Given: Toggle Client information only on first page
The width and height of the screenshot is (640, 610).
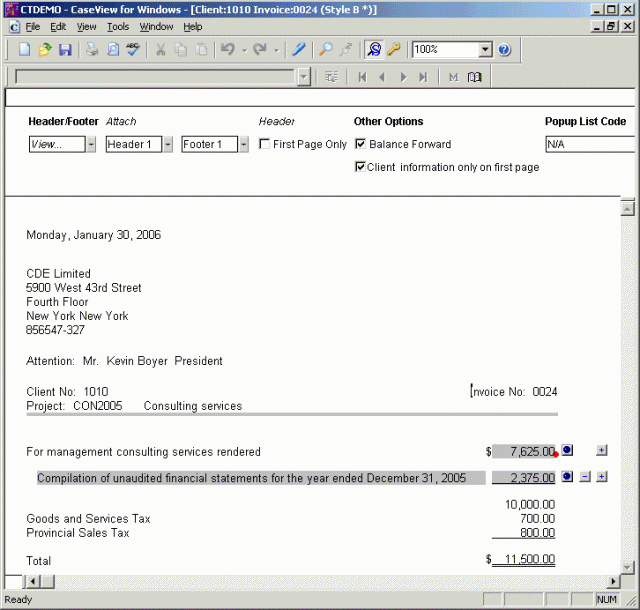Looking at the screenshot, I should tap(361, 167).
